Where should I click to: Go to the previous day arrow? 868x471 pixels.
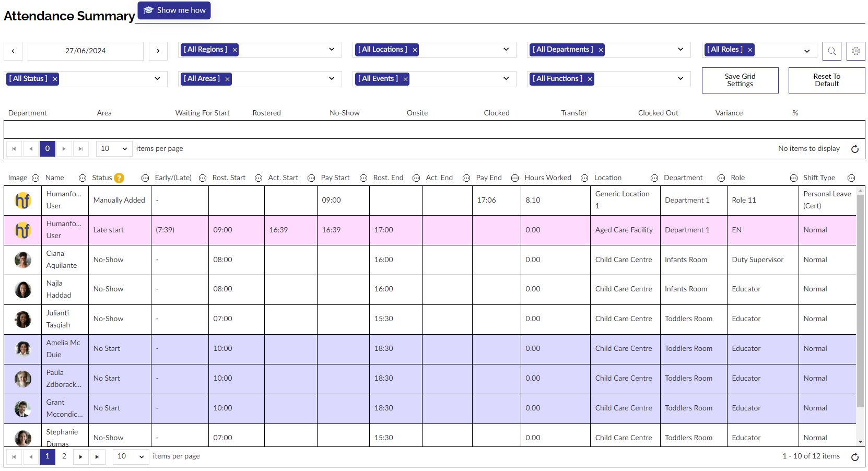pyautogui.click(x=13, y=51)
